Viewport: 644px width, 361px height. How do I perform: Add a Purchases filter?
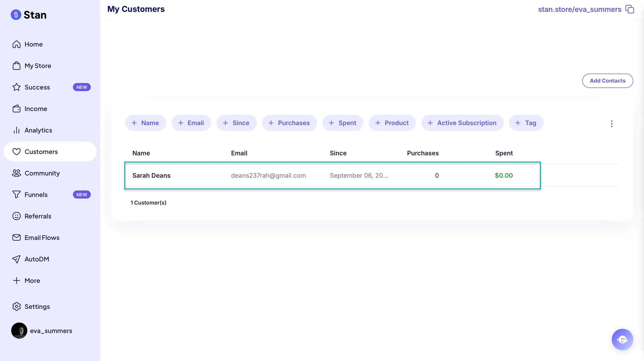289,123
